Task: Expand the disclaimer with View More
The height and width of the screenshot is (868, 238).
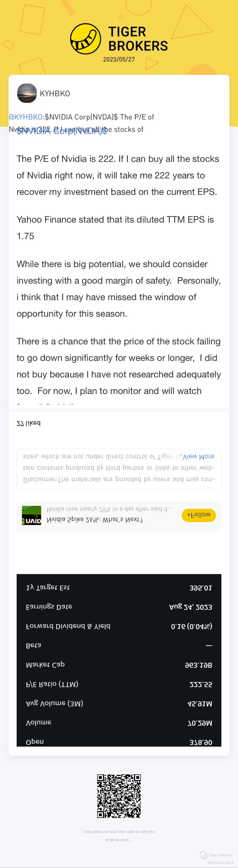Action: (198, 456)
